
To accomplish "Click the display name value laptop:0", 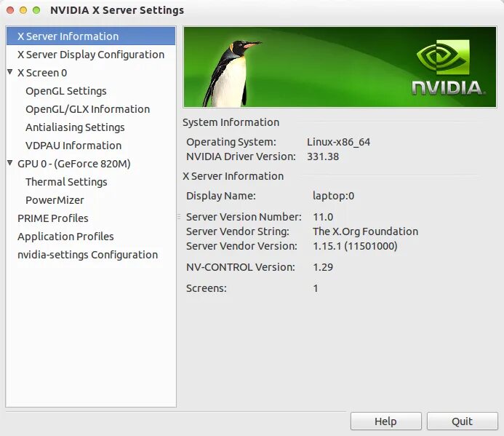I will (x=333, y=196).
